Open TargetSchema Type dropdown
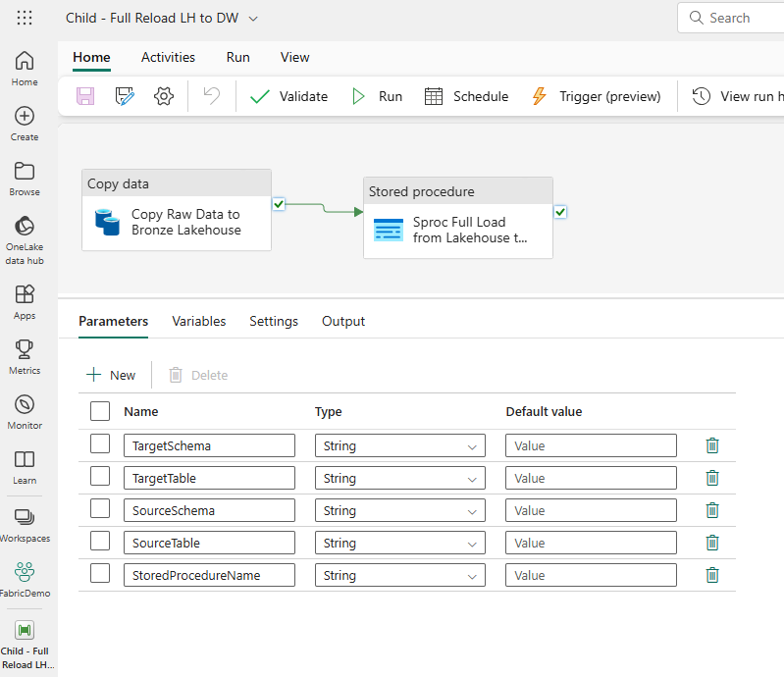784x677 pixels. pyautogui.click(x=400, y=445)
